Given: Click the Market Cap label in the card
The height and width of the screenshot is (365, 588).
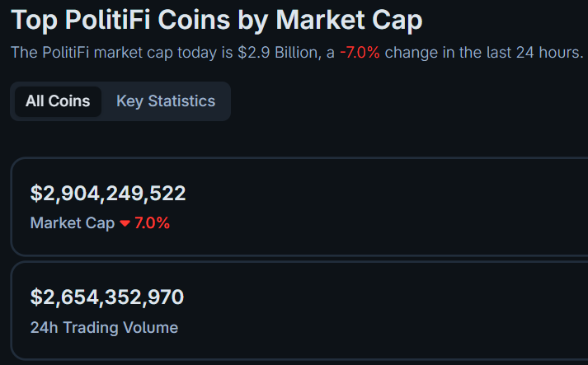Looking at the screenshot, I should [73, 223].
